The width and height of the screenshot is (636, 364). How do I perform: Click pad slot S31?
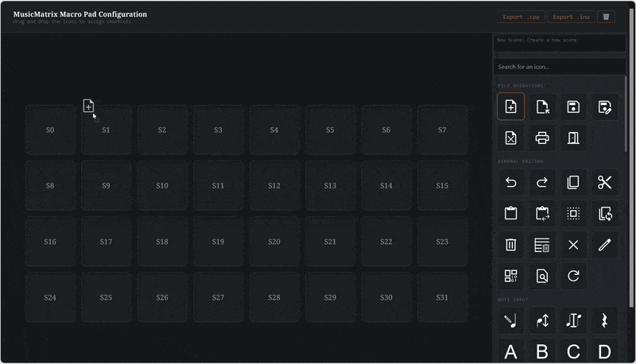442,297
